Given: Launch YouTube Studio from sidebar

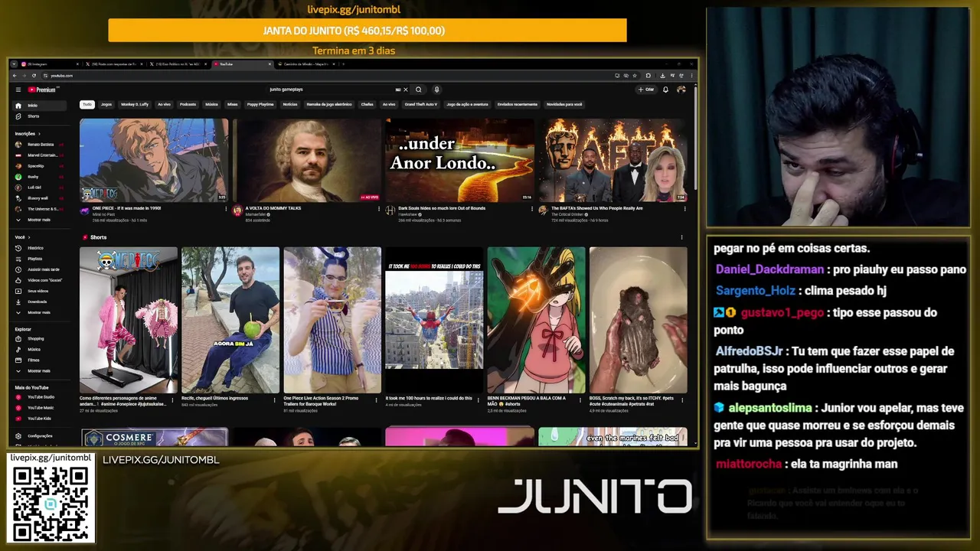Looking at the screenshot, I should click(40, 397).
